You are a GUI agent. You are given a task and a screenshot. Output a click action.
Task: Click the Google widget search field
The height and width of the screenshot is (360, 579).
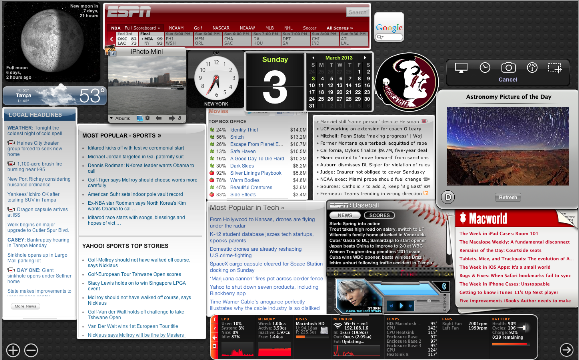point(389,37)
